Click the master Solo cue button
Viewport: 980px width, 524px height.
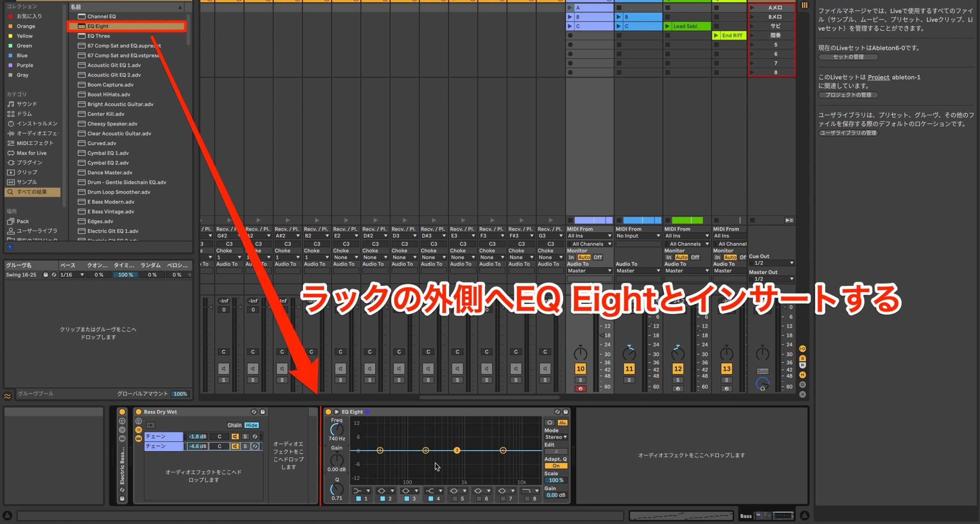point(763,371)
